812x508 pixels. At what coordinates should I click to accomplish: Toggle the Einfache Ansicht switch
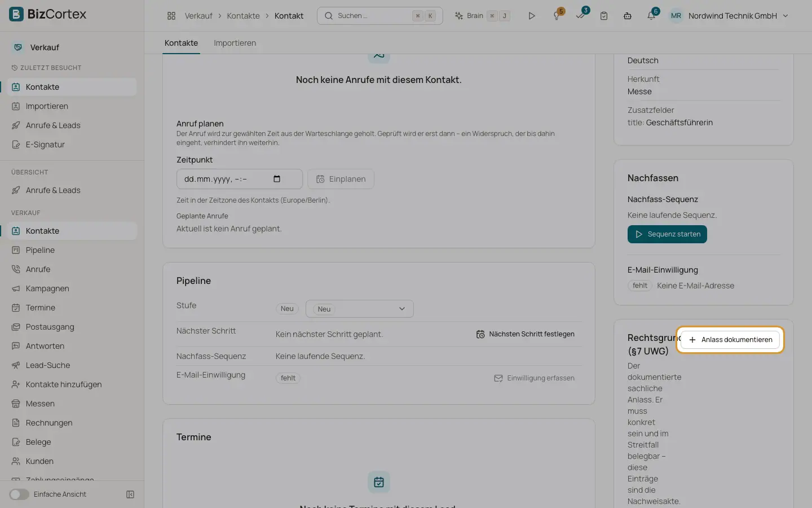click(19, 494)
